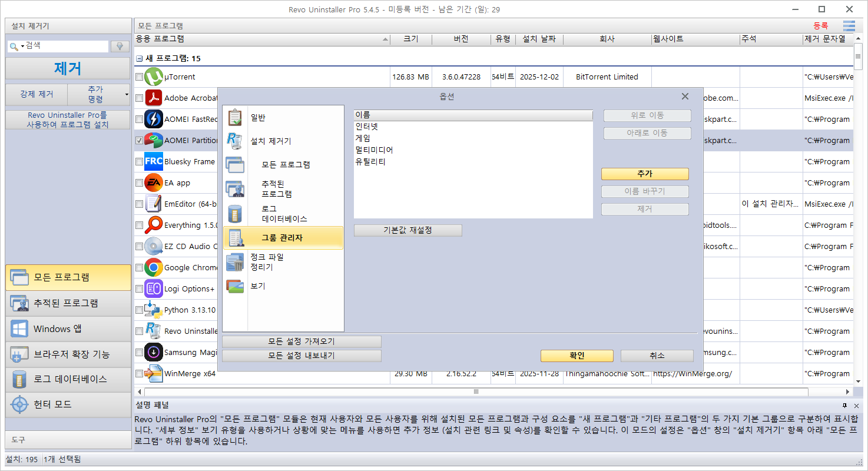Screen dimensions: 868x471
Task: Select the 멀티미디어 group in the list
Action: [x=374, y=150]
